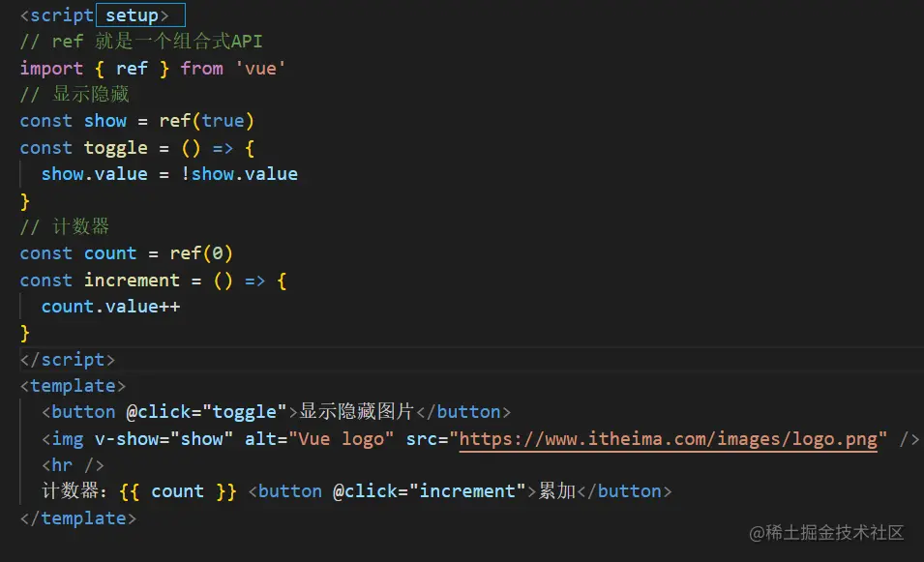Click the 'vue' module string
This screenshot has height=562, width=924.
(260, 69)
